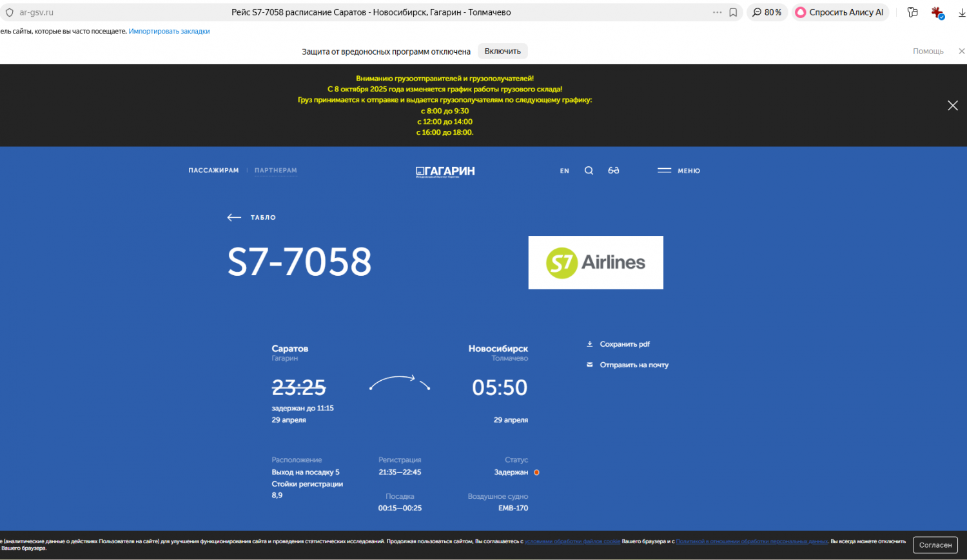
Task: Click Помощь link in notification bar
Action: pos(928,52)
